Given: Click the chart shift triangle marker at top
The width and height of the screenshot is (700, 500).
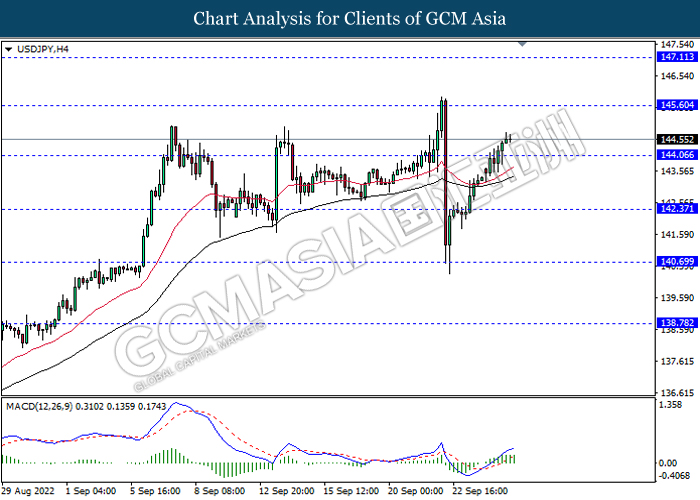Looking at the screenshot, I should click(523, 44).
